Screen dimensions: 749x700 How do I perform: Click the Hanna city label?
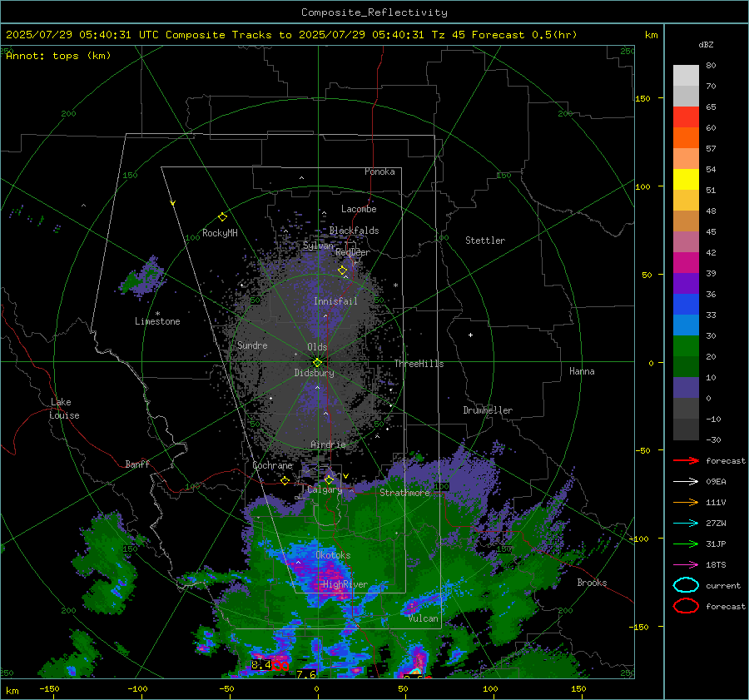pos(582,371)
